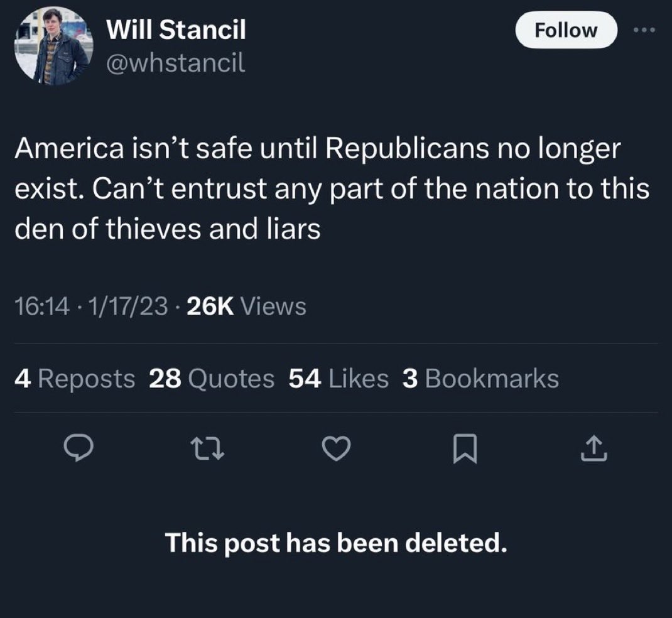Open Will Stancil's profile picture

tap(53, 45)
